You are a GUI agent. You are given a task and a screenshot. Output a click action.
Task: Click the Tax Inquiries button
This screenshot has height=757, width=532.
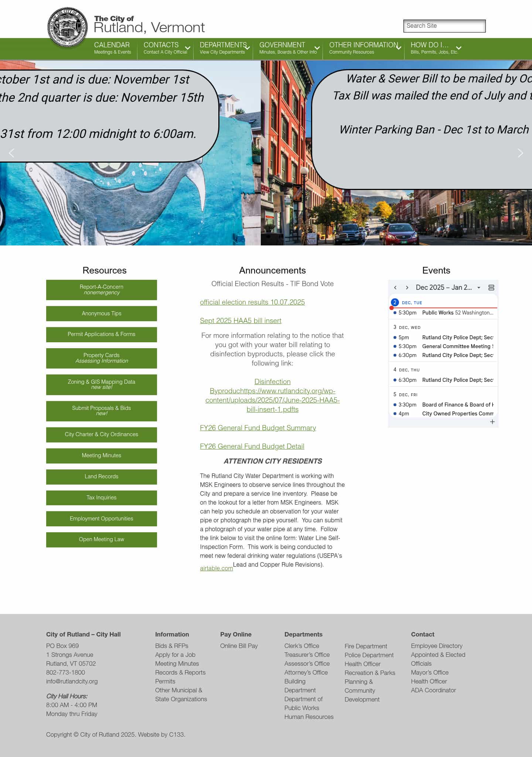(102, 498)
